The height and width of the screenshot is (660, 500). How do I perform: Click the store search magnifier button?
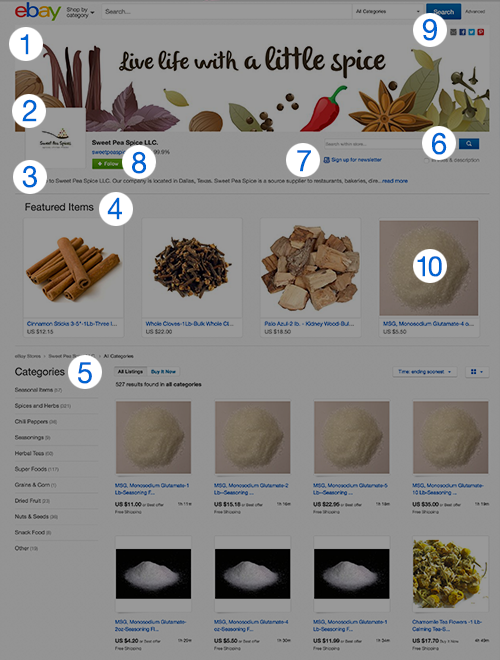(468, 144)
